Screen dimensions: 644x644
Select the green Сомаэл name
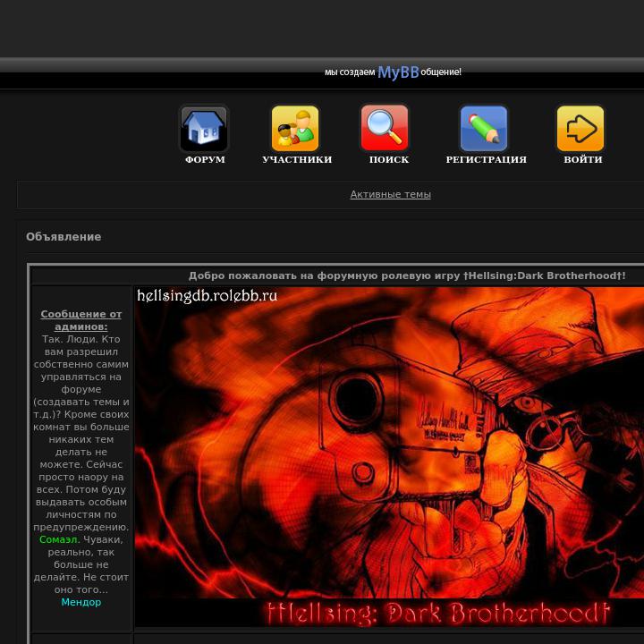58,539
